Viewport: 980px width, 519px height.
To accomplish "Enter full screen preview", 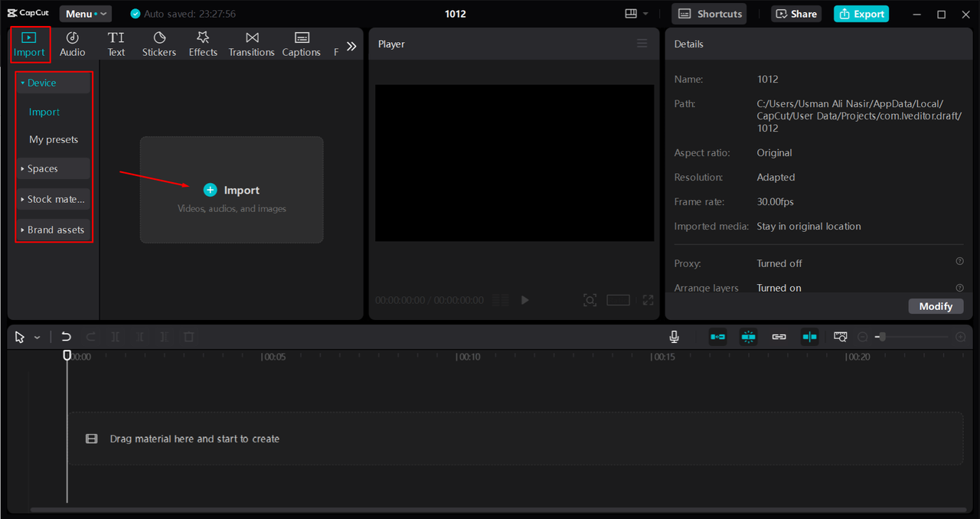I will (x=648, y=300).
